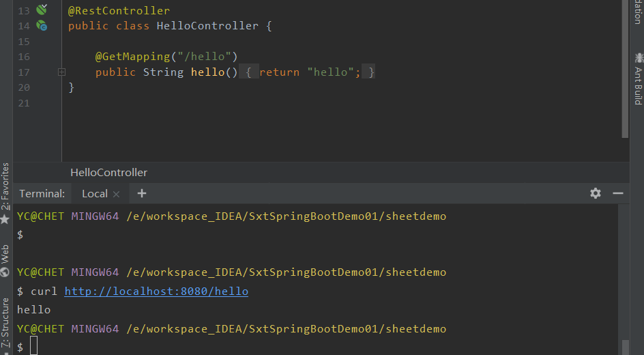
Task: Click the terminal prompt input cursor
Action: pos(33,345)
